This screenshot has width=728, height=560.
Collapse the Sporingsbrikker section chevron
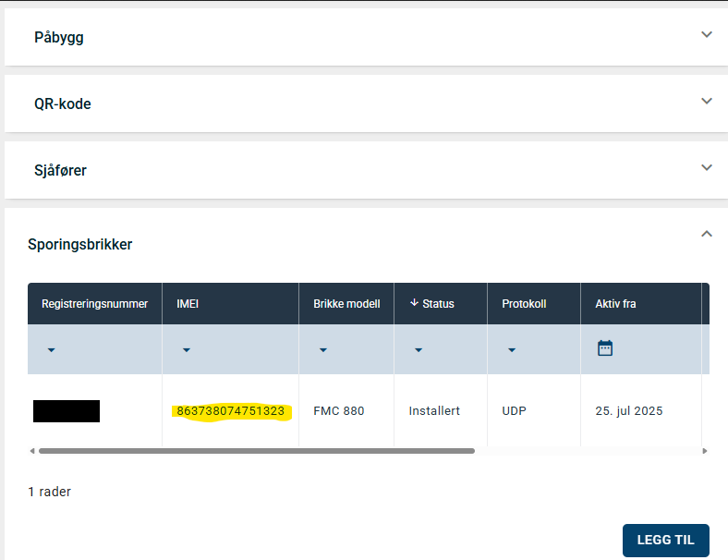pyautogui.click(x=707, y=235)
